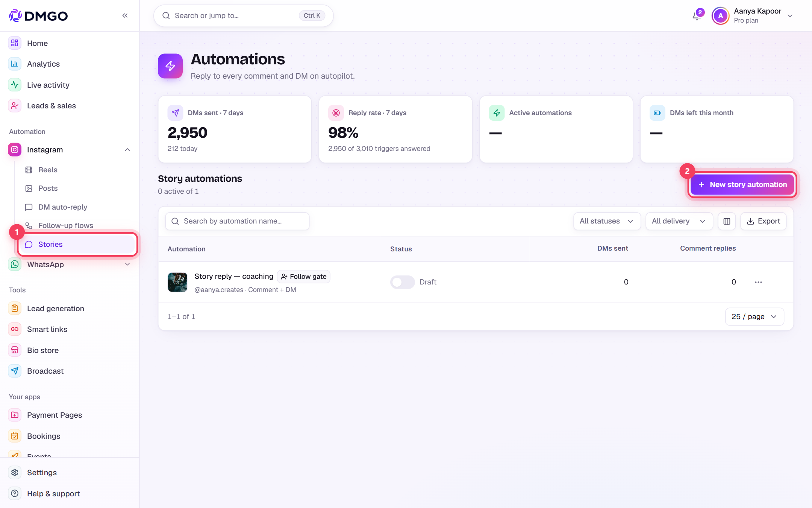Click Search by automation name field
Image resolution: width=812 pixels, height=508 pixels.
(237, 221)
